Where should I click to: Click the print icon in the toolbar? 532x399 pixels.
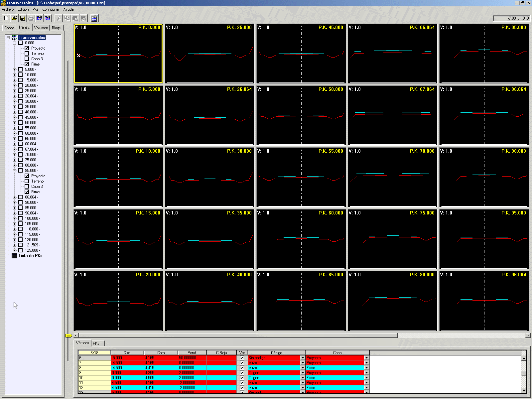click(x=31, y=18)
